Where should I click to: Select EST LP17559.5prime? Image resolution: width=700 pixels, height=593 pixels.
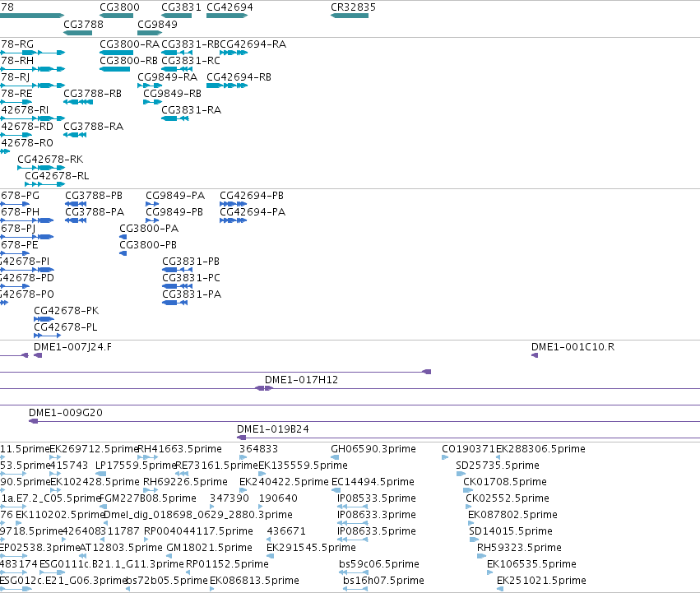pyautogui.click(x=101, y=474)
